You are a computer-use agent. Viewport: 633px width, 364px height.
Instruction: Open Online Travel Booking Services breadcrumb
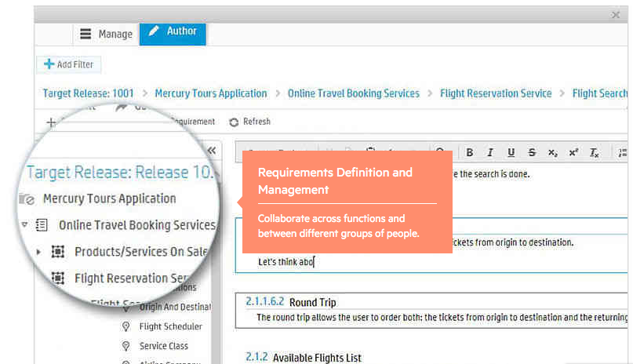click(x=354, y=93)
